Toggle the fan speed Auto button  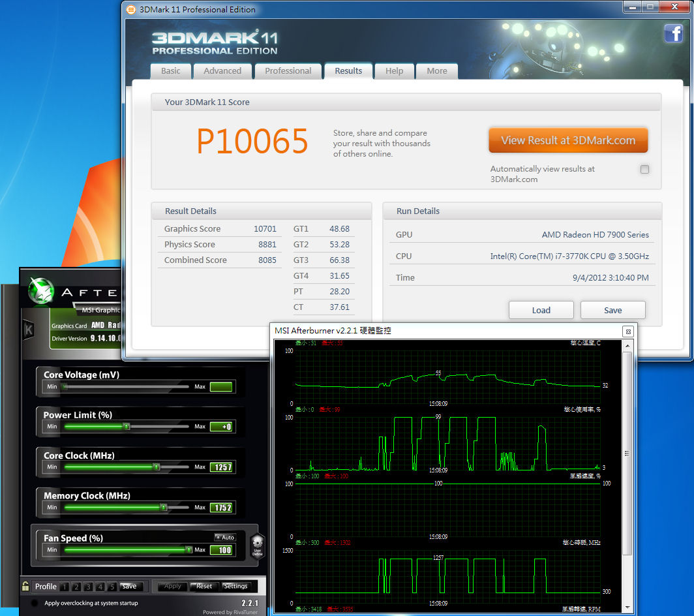pos(225,537)
